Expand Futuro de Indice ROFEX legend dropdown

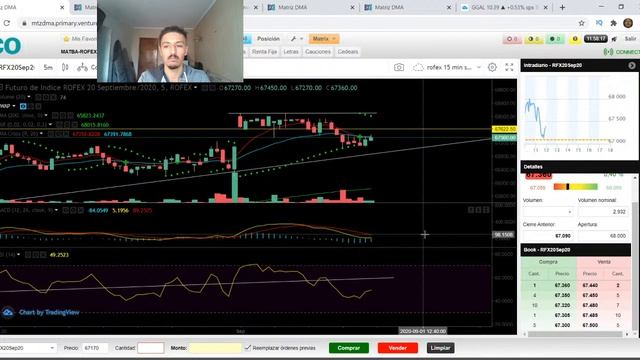[196, 88]
